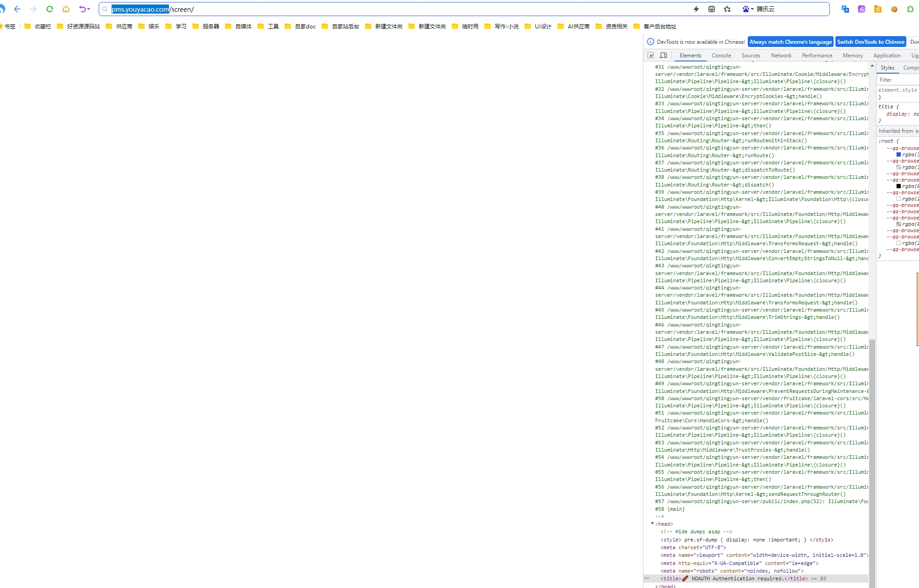The image size is (919, 588).
Task: Open the Network panel
Action: (x=781, y=55)
